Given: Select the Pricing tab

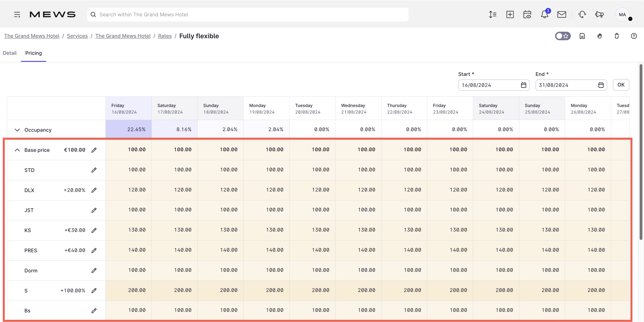Looking at the screenshot, I should point(33,53).
